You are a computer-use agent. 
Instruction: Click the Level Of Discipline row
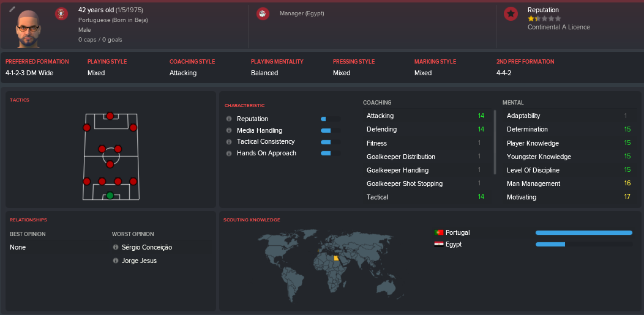pyautogui.click(x=569, y=170)
